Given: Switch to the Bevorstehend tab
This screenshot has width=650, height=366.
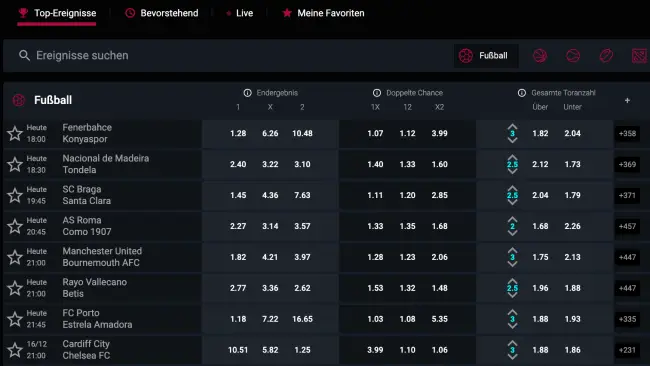Looking at the screenshot, I should [x=162, y=13].
